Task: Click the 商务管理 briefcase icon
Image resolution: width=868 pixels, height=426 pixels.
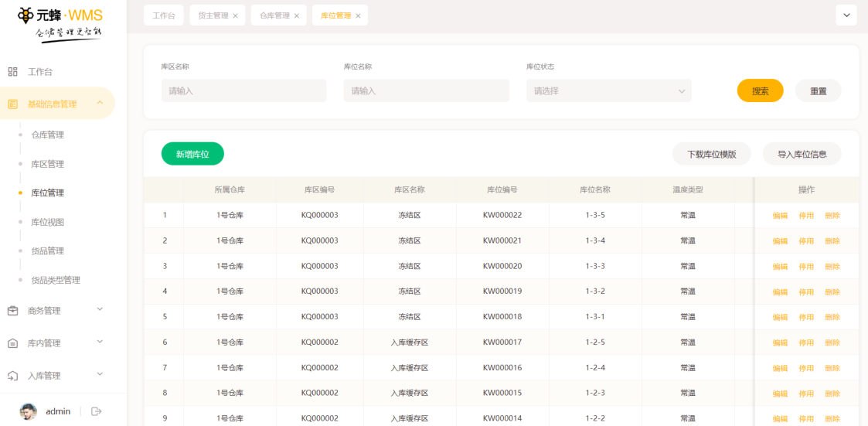Action: 12,312
